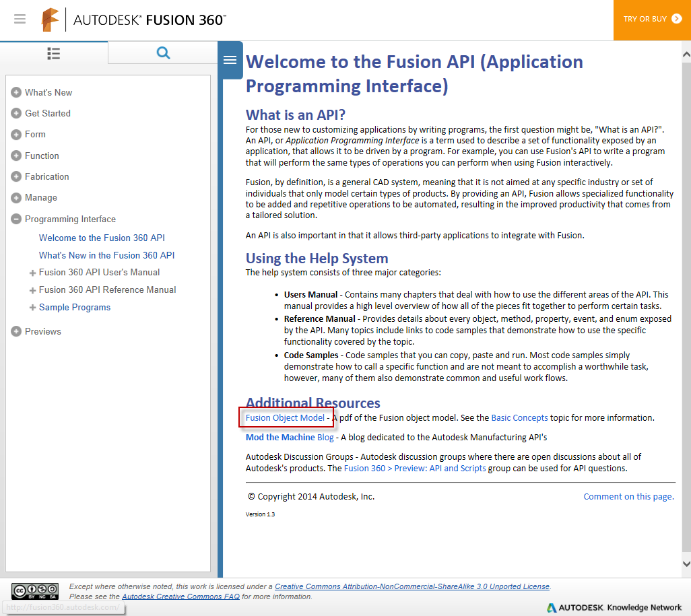Click the Fusion 360 API Reference Manual label
691x616 pixels.
click(107, 290)
